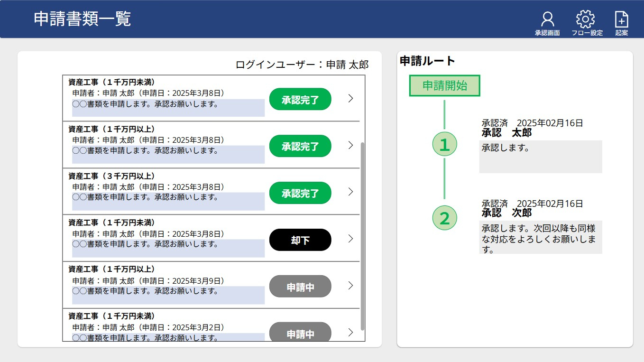Click 申請者 line dated 2025年3月2日
The height and width of the screenshot is (362, 644).
pyautogui.click(x=148, y=327)
